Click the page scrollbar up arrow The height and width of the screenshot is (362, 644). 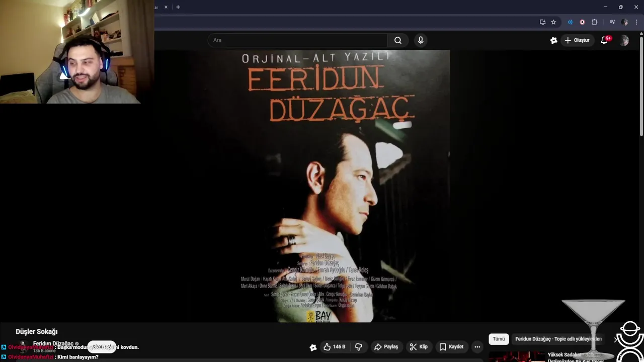[x=641, y=35]
